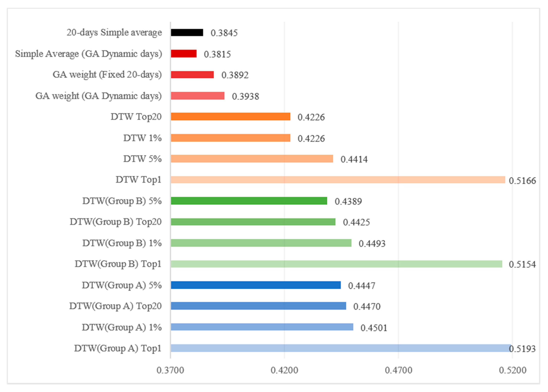The image size is (548, 392).
Task: Click the 0.3700 axis tick label
Action: click(x=170, y=370)
